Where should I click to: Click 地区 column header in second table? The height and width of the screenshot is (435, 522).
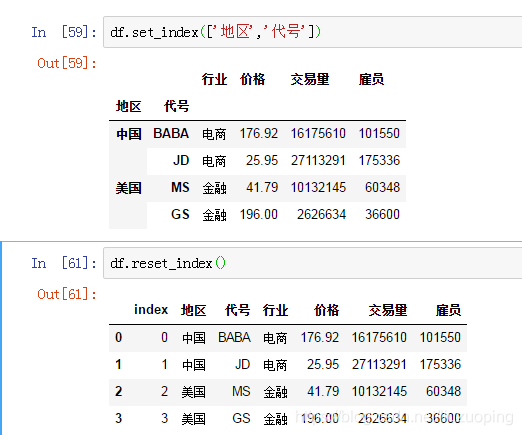coord(194,310)
